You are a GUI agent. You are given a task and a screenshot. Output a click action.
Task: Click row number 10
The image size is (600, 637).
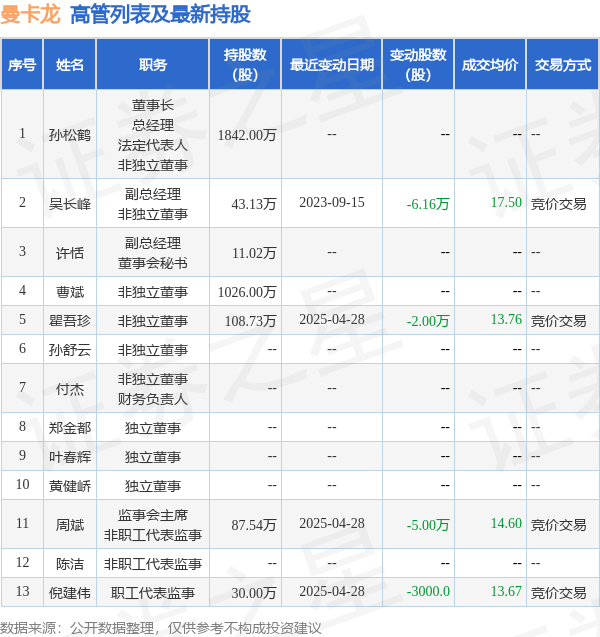(22, 484)
